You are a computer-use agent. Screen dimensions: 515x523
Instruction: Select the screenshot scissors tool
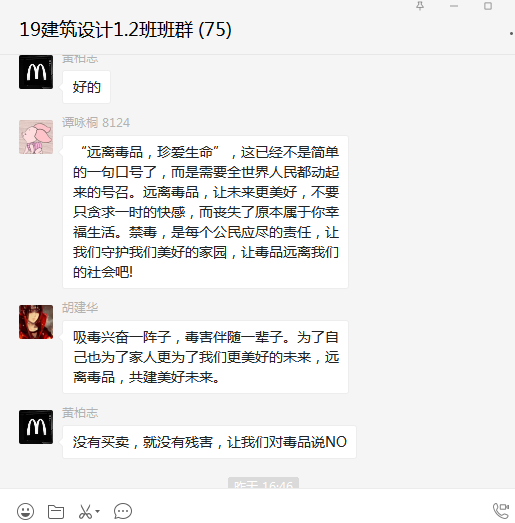coord(85,511)
